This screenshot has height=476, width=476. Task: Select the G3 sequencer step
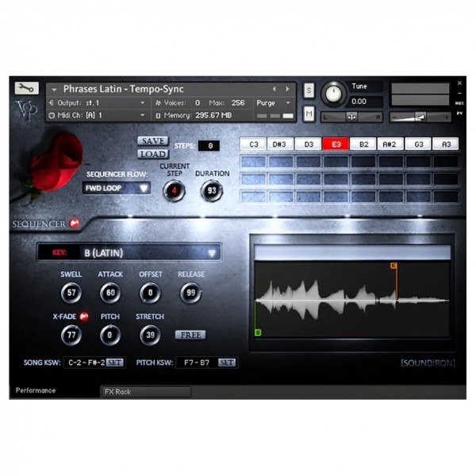coord(418,144)
